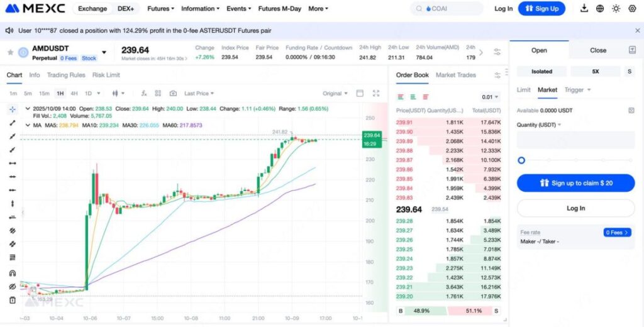Viewport: 644px width, 327px height.
Task: Click the download app icon
Action: click(x=584, y=9)
